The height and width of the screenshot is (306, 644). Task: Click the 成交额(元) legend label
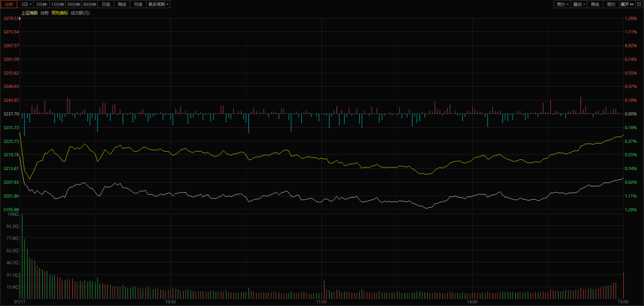point(80,13)
